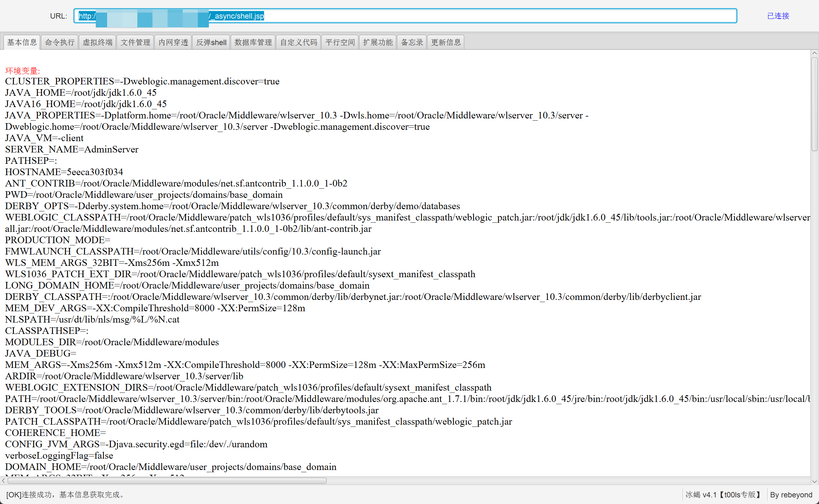This screenshot has width=819, height=504.
Task: Click the 已连接 connection status link
Action: pyautogui.click(x=778, y=16)
